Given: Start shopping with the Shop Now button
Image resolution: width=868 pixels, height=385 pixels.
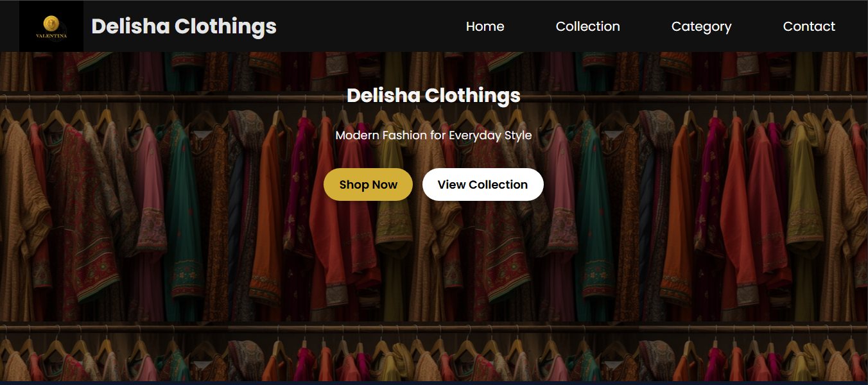Looking at the screenshot, I should (368, 185).
